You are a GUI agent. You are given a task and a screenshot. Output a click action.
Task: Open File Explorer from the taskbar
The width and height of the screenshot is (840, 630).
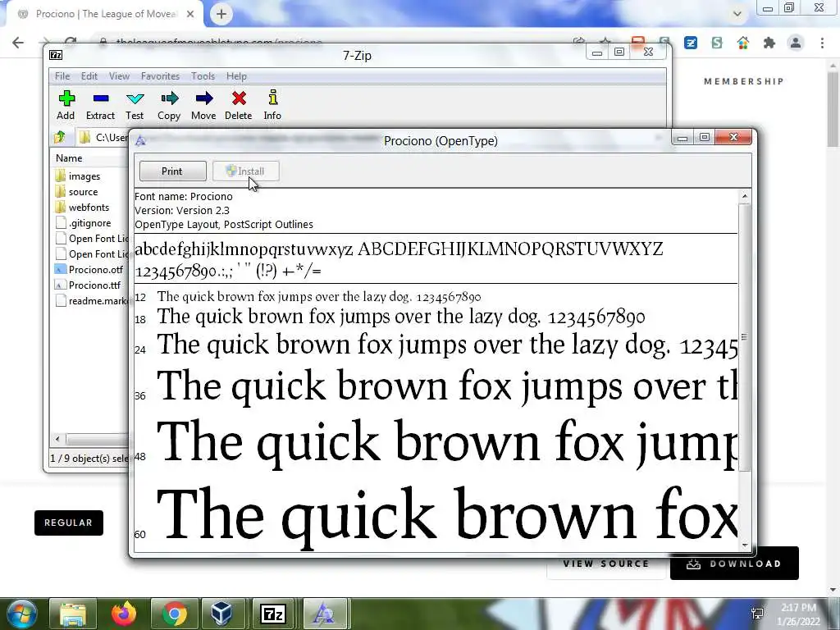coord(73,614)
